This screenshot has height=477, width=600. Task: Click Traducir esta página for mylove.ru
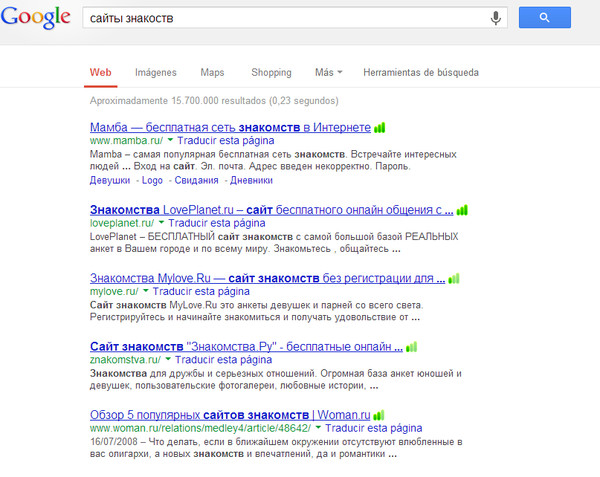pos(201,291)
